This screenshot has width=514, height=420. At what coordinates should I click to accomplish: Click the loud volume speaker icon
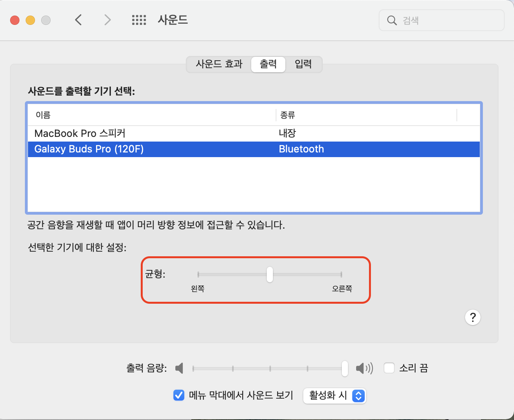[365, 368]
